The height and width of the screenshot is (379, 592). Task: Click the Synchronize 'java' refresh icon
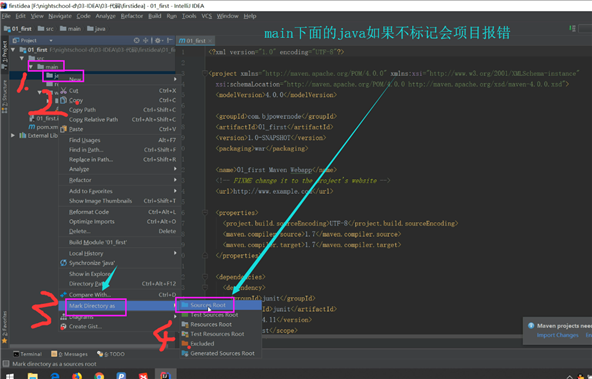click(x=63, y=263)
